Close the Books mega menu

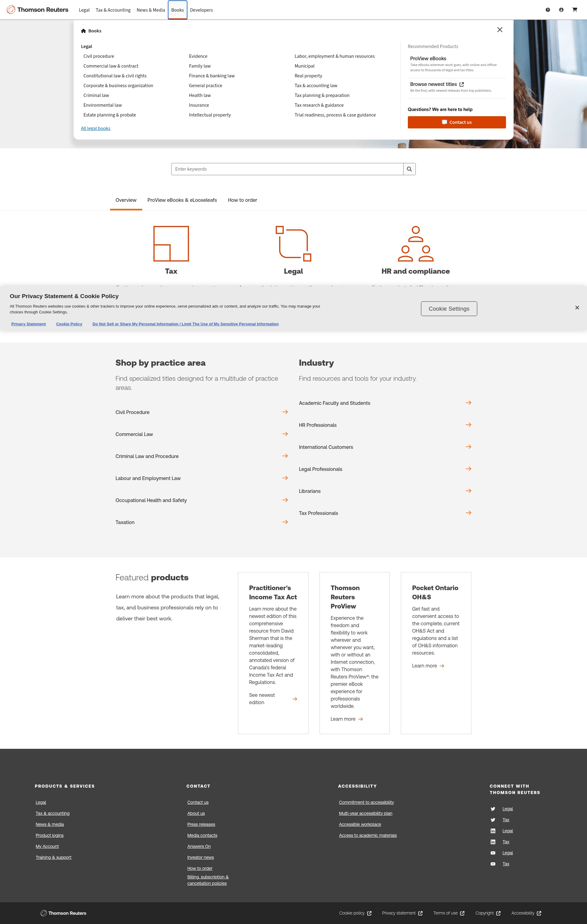pos(500,30)
